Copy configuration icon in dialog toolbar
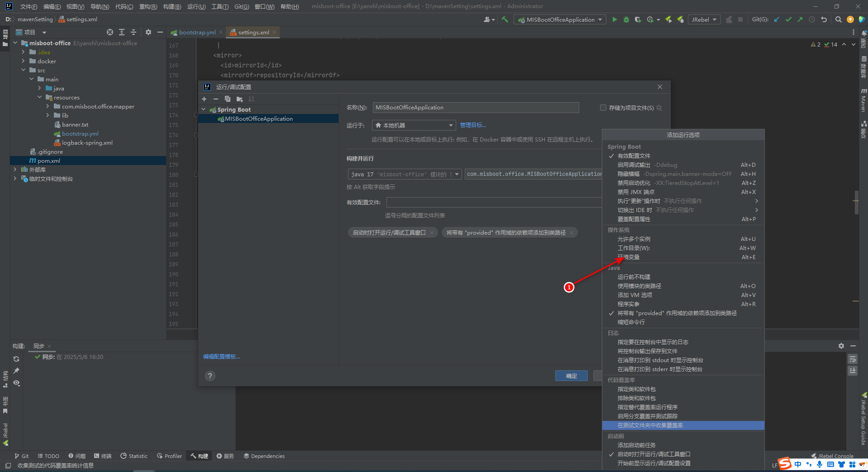This screenshot has height=472, width=868. point(228,99)
